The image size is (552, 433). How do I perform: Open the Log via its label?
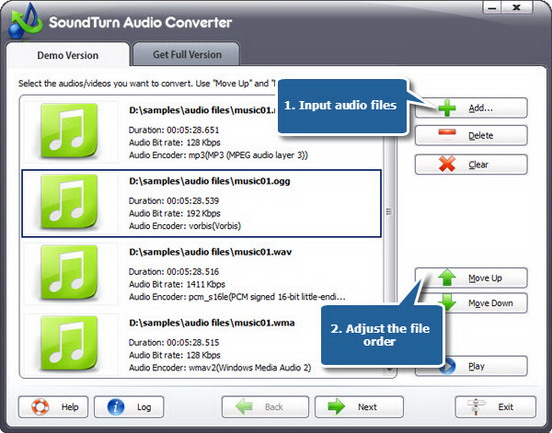pos(144,407)
